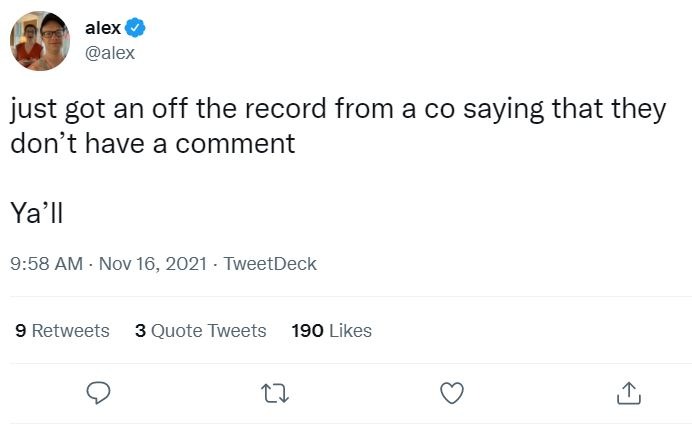
Task: Click the word "comment" in tweet
Action: [x=235, y=144]
